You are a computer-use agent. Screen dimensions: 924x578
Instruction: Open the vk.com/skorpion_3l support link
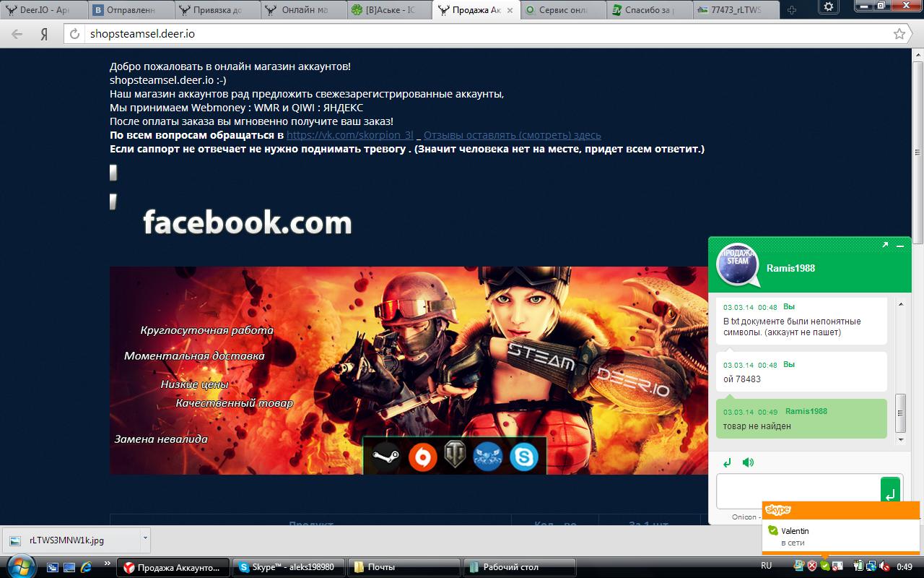350,135
